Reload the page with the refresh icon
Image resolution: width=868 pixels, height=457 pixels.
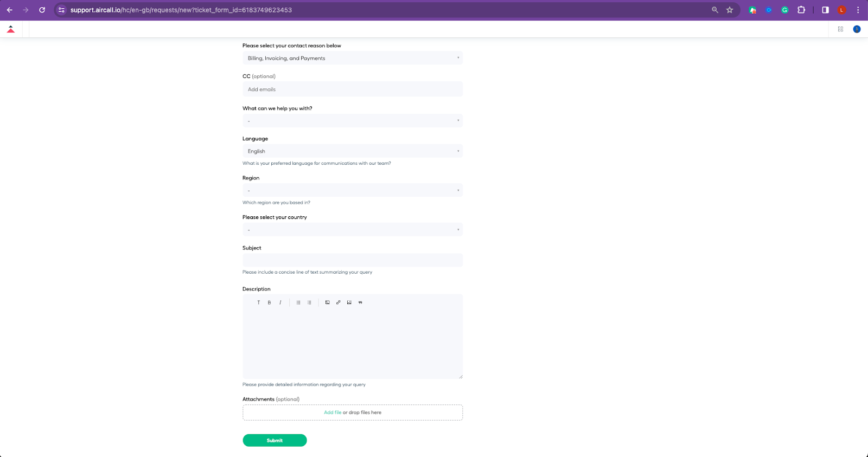click(42, 10)
